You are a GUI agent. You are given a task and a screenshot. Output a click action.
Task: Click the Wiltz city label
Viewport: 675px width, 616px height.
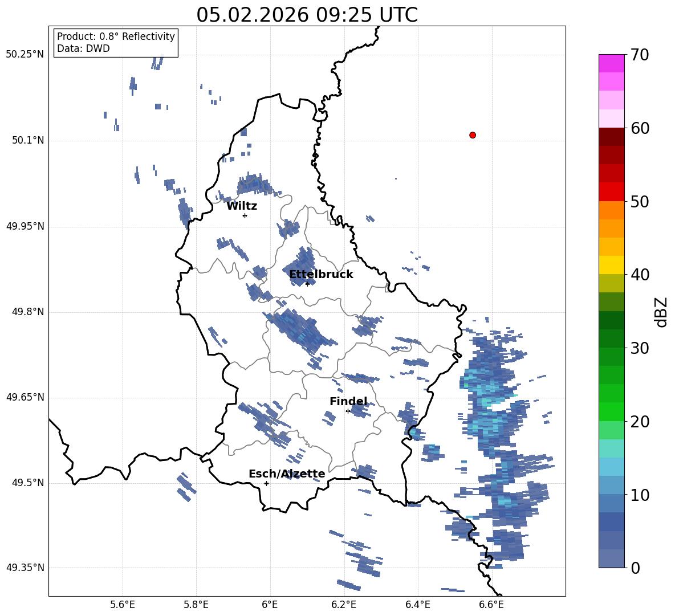(242, 206)
